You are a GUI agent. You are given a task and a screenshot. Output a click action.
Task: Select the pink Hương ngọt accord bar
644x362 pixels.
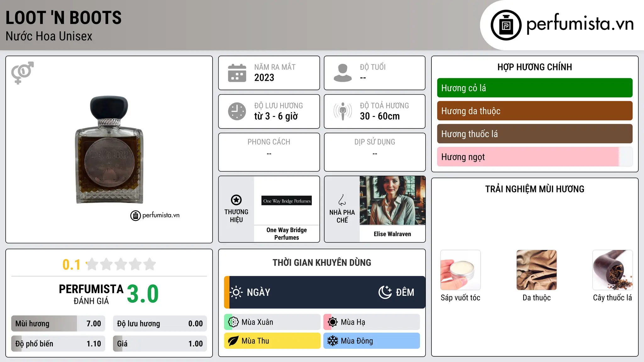pos(535,157)
